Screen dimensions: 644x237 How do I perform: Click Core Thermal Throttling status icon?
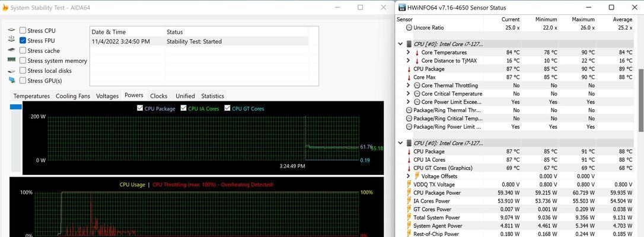(417, 85)
